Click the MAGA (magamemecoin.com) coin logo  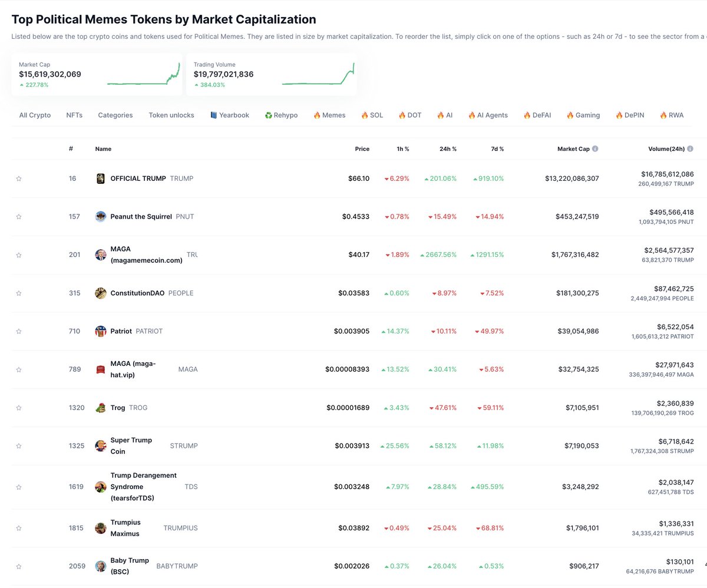[x=101, y=255]
